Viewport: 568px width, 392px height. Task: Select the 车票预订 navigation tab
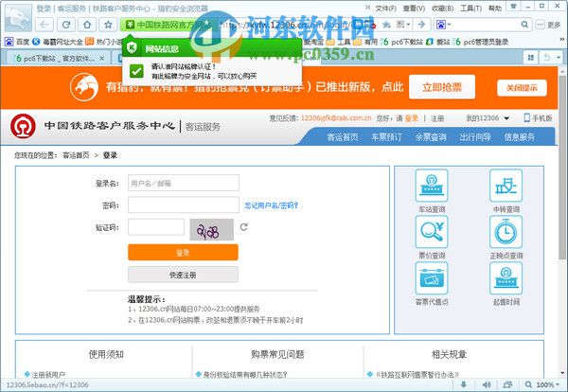[x=386, y=137]
